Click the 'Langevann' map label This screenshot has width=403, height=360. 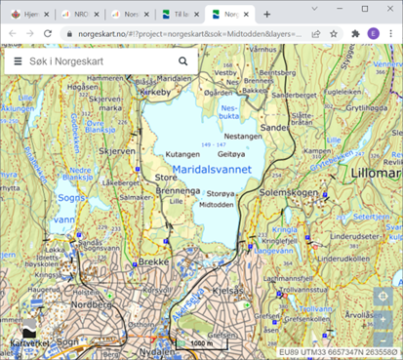274,251
